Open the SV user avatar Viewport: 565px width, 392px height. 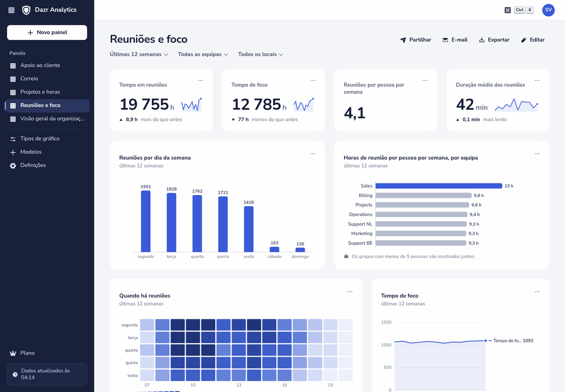coord(548,10)
